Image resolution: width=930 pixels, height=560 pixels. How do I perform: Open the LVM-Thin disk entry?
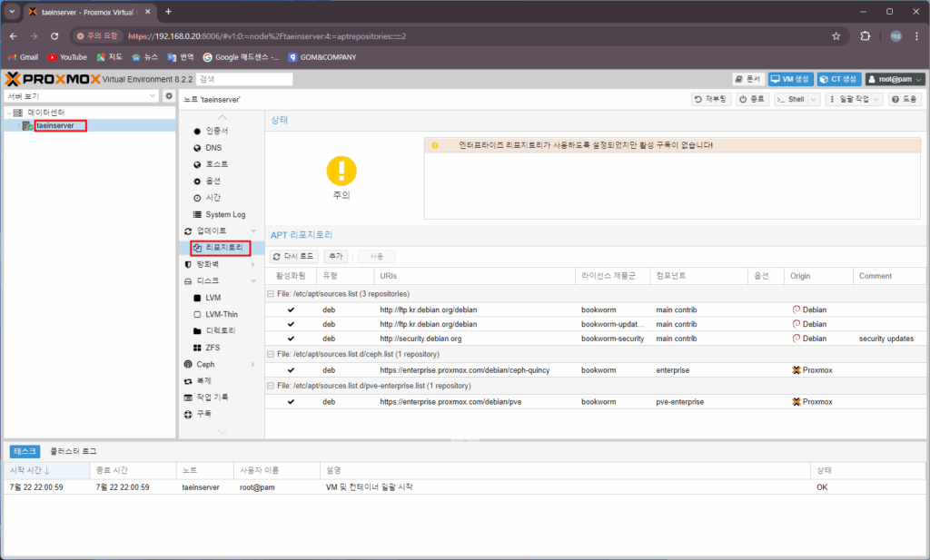click(222, 314)
